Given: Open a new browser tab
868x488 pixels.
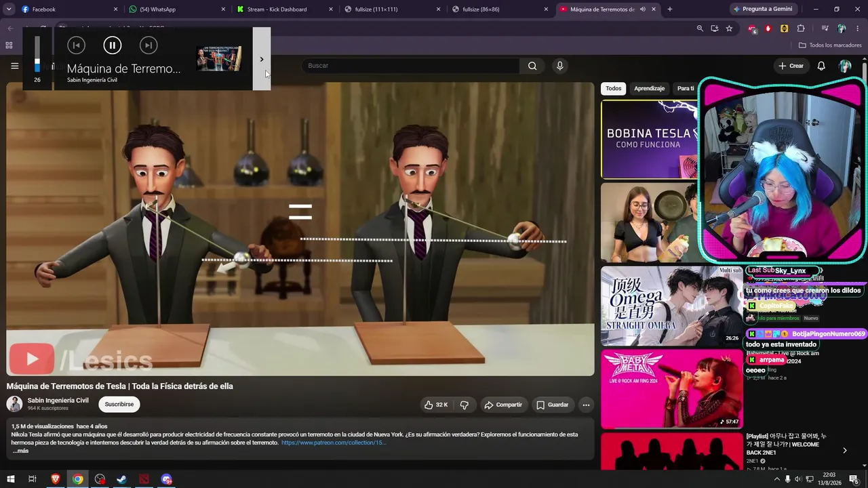Looking at the screenshot, I should pyautogui.click(x=670, y=9).
